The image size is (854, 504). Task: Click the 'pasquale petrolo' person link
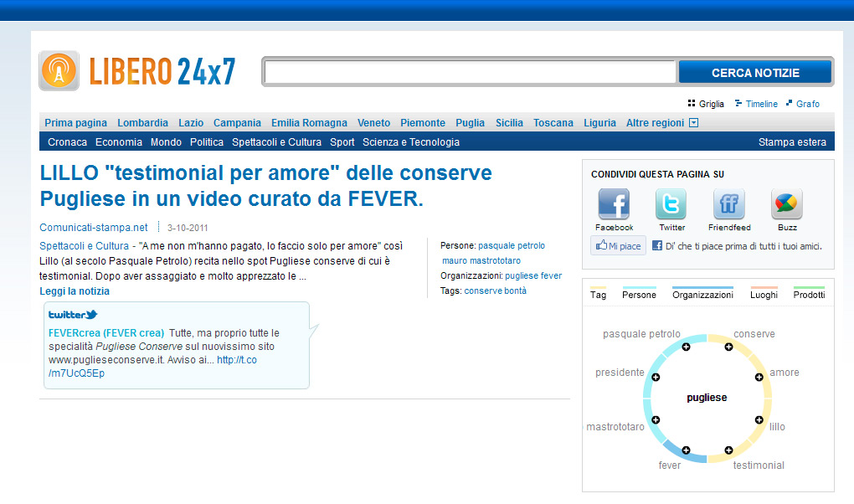pyautogui.click(x=512, y=246)
